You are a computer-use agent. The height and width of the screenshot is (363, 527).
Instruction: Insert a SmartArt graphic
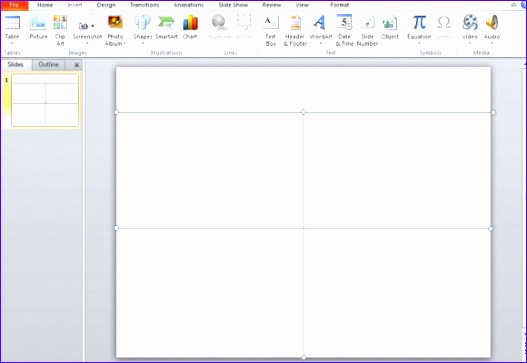click(166, 28)
